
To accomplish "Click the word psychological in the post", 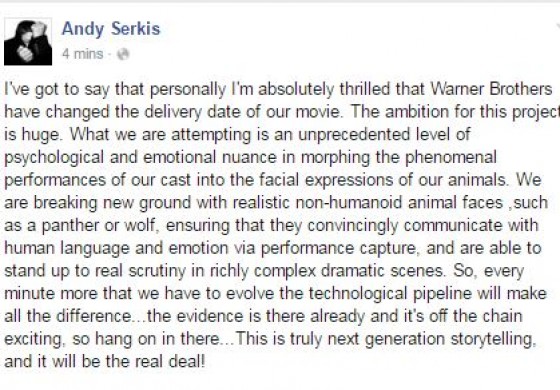I will coord(54,158).
